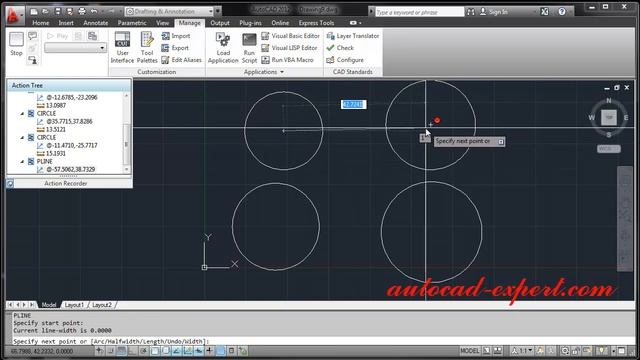
Task: Click the Model tab
Action: coord(49,305)
